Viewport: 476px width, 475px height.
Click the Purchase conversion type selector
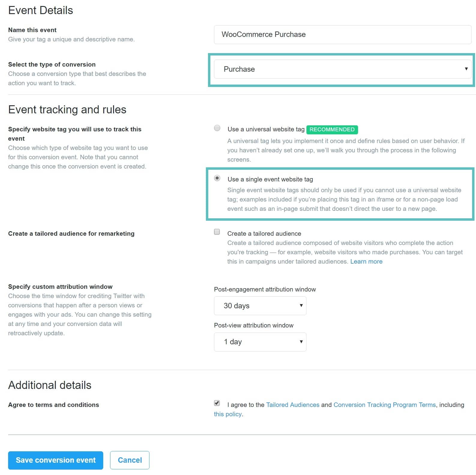(x=342, y=69)
